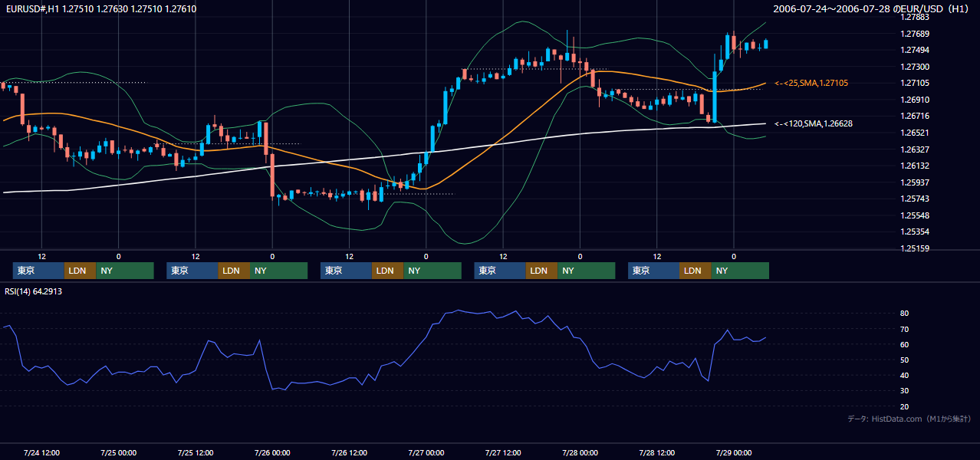Click the データ: HistData.com source credit

click(909, 419)
